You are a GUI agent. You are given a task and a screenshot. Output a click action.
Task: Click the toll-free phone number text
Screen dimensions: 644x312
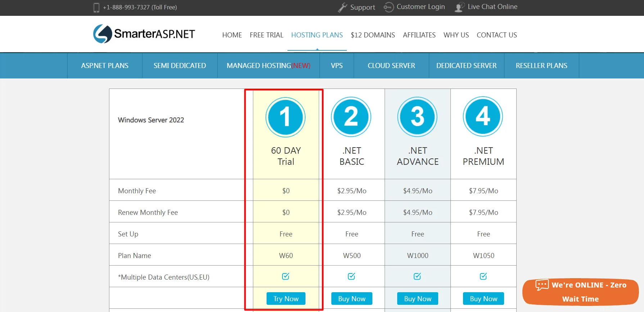(140, 7)
